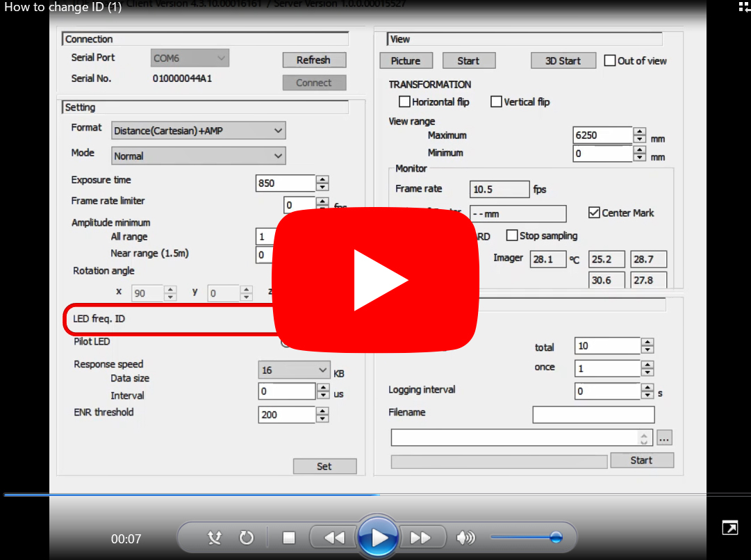Stop the video playback
Viewport: 751px width, 560px height.
288,537
